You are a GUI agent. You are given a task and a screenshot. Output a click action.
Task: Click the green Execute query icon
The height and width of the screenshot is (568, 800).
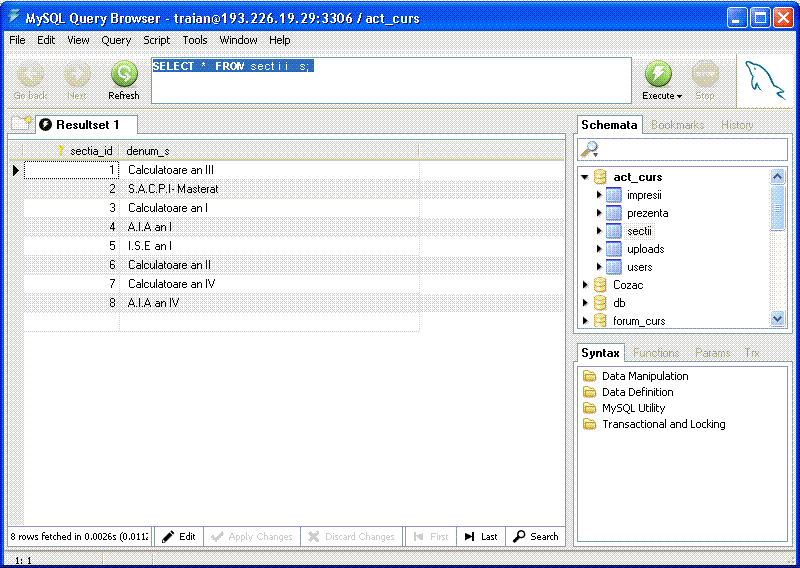(x=658, y=74)
